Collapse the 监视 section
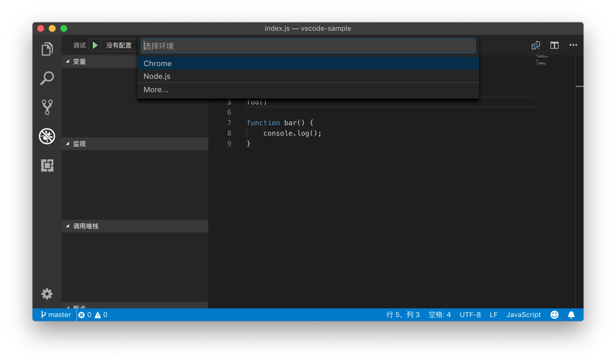Image resolution: width=616 pixels, height=364 pixels. pos(68,144)
